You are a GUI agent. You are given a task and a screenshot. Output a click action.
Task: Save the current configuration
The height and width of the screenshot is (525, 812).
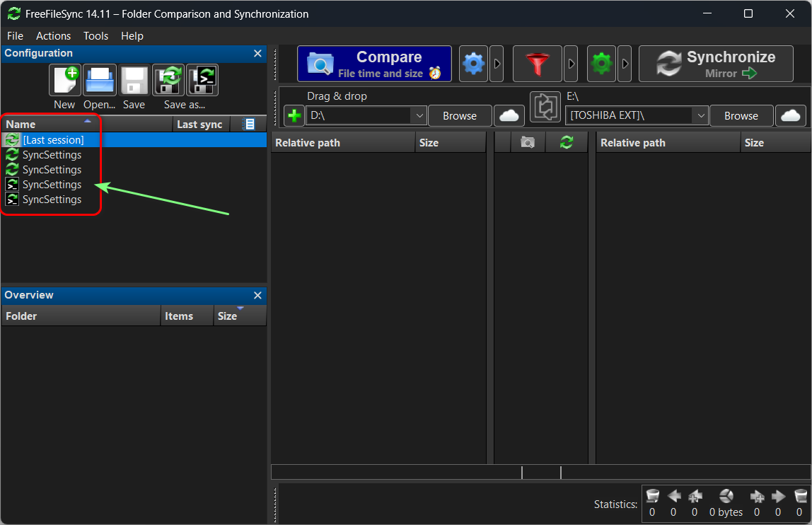[x=134, y=81]
